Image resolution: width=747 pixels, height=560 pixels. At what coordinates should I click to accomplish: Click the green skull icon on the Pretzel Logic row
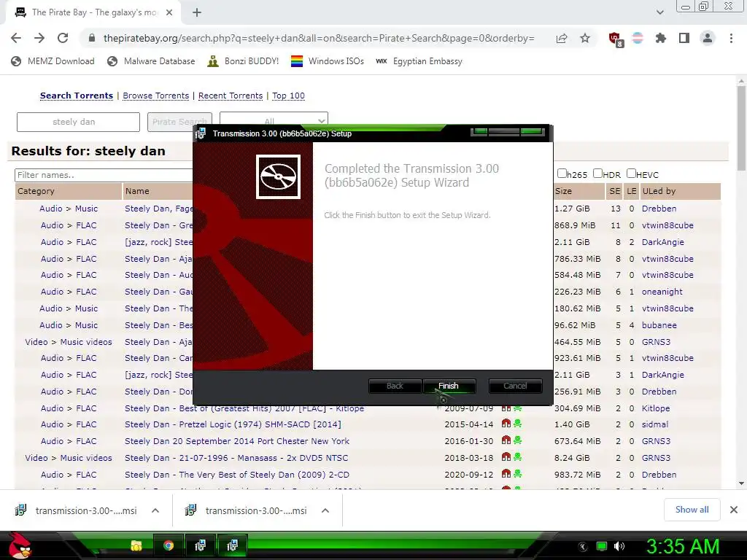(517, 424)
